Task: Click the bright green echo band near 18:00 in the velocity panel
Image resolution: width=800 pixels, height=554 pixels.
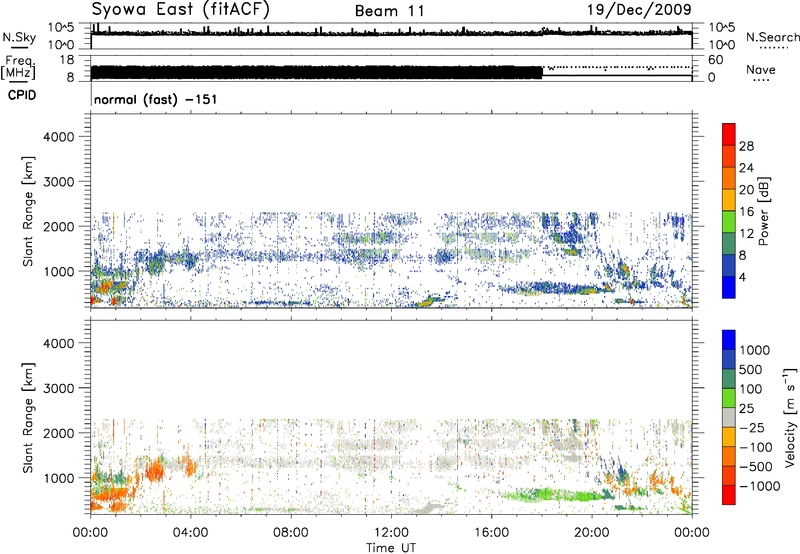Action: (x=554, y=494)
